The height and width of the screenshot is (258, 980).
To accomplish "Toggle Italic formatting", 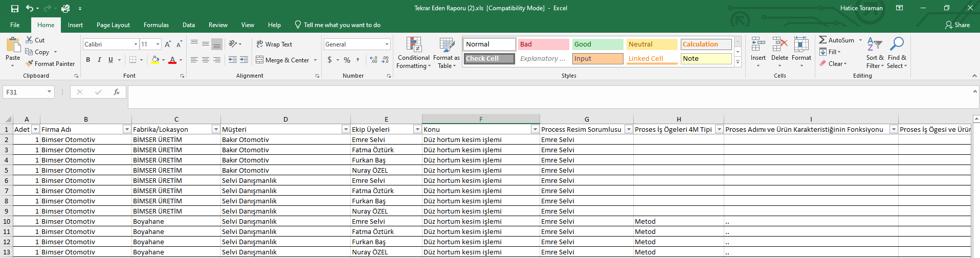I will point(99,60).
